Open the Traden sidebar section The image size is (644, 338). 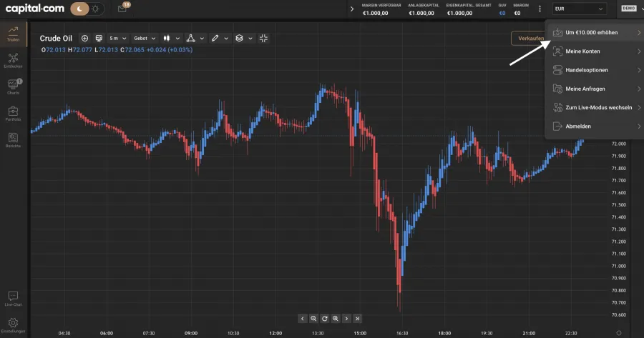coord(13,34)
